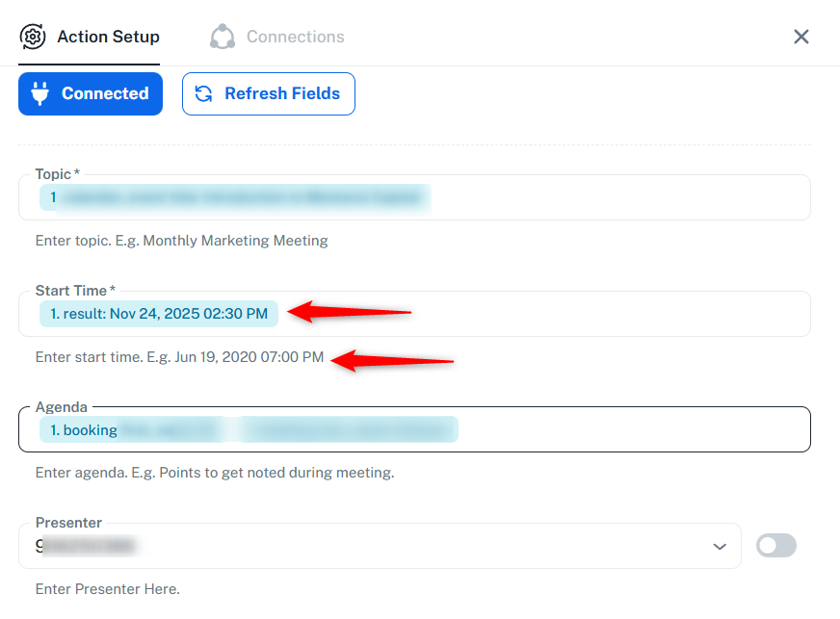This screenshot has width=840, height=619.
Task: Switch to the Connections tab
Action: (295, 37)
